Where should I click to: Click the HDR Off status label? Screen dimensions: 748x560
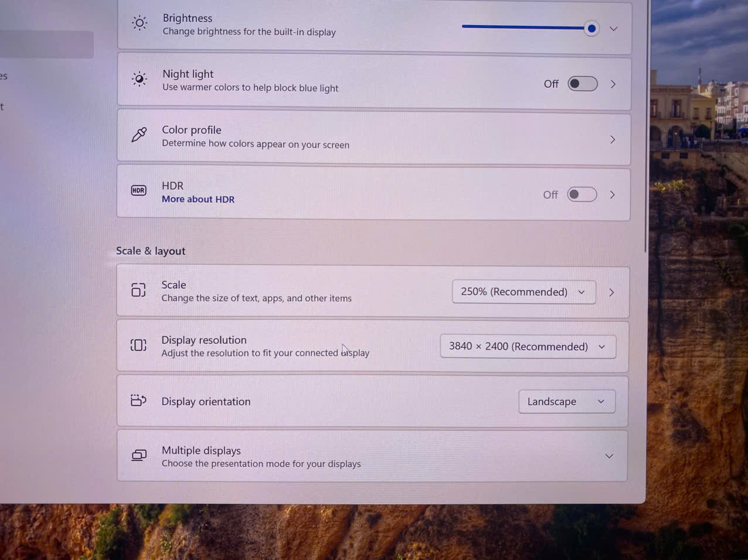pyautogui.click(x=550, y=194)
